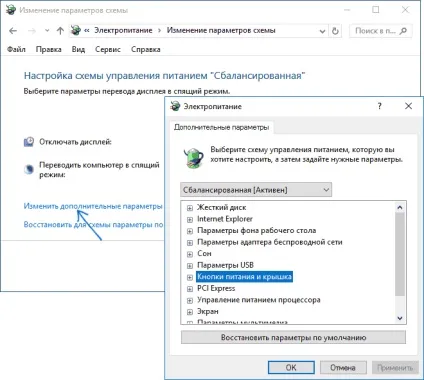Go back with the left arrow button
Image resolution: width=424 pixels, height=380 pixels.
(x=13, y=31)
